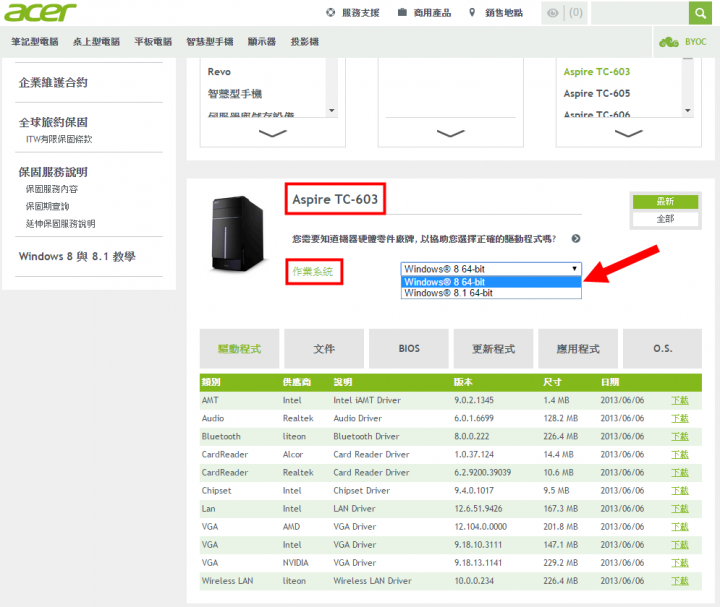Click the 類別 category column header
Viewport: 720px width, 607px height.
click(x=211, y=382)
